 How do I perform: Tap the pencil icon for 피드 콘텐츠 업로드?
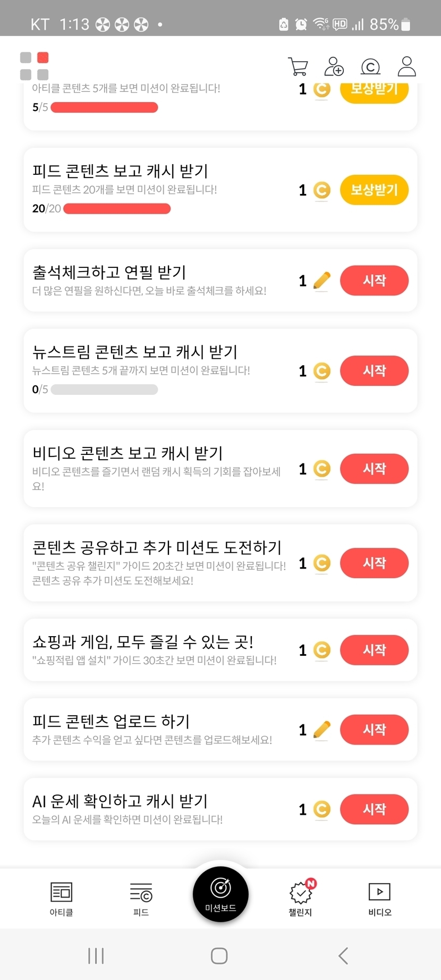[321, 730]
